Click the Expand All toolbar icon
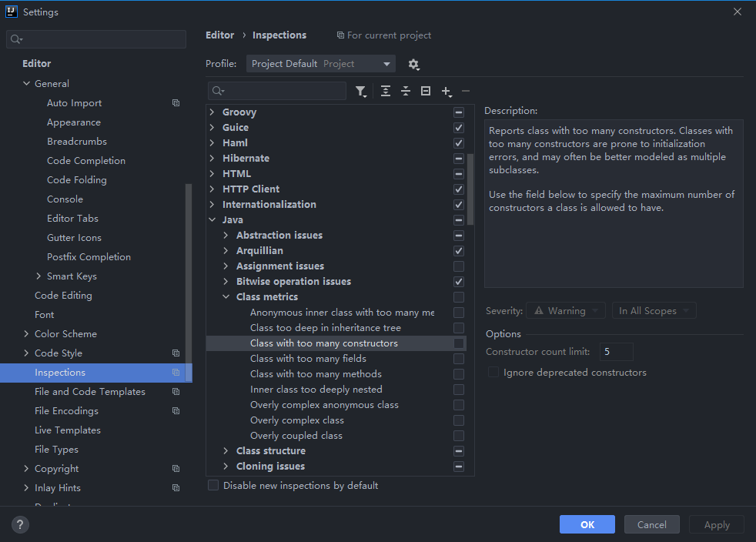The image size is (756, 542). pyautogui.click(x=386, y=91)
